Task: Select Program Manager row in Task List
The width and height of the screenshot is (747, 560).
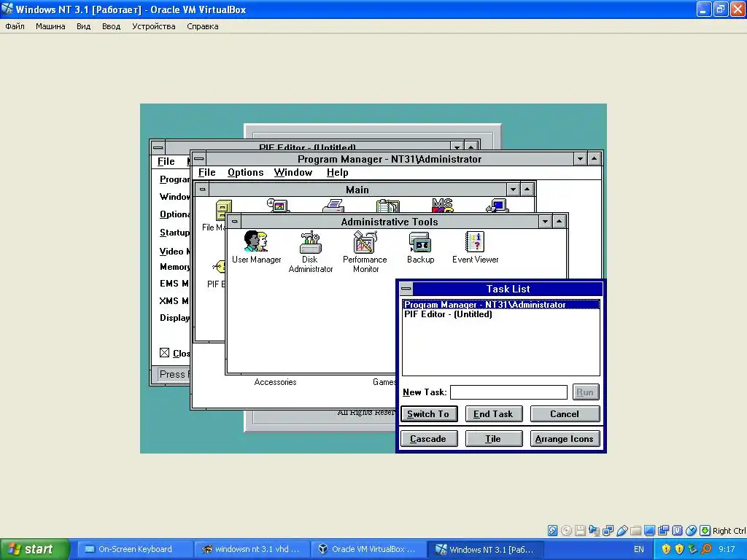Action: coord(500,304)
